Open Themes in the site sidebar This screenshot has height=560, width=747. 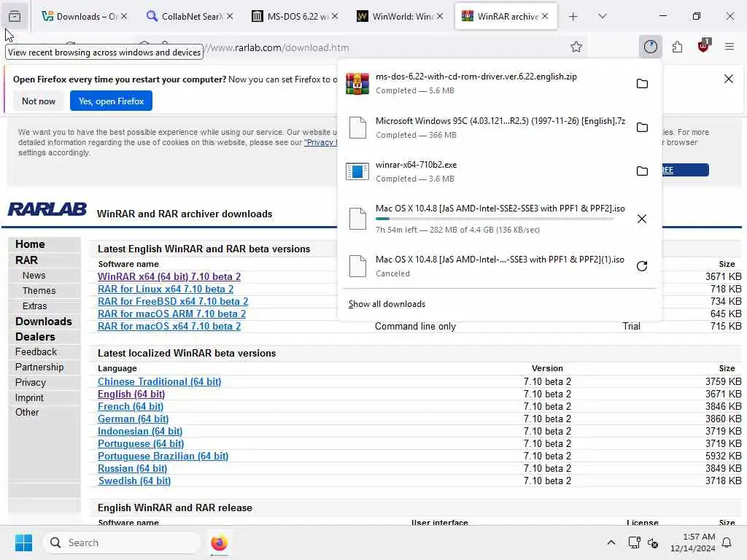pyautogui.click(x=39, y=290)
